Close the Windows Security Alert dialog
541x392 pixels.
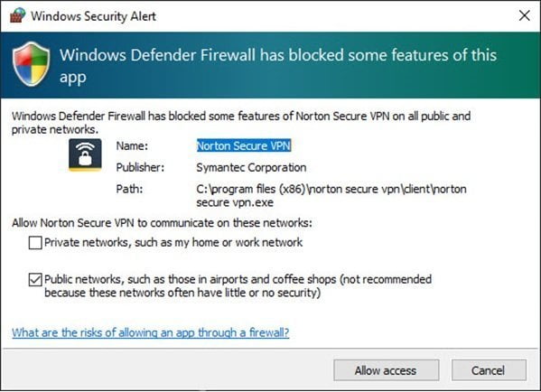point(525,15)
